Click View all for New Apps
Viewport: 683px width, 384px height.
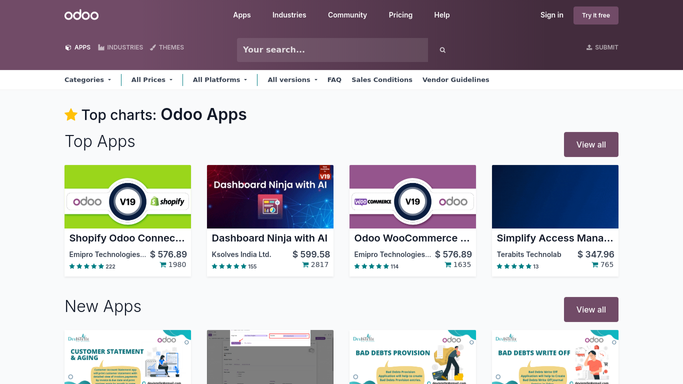[591, 310]
